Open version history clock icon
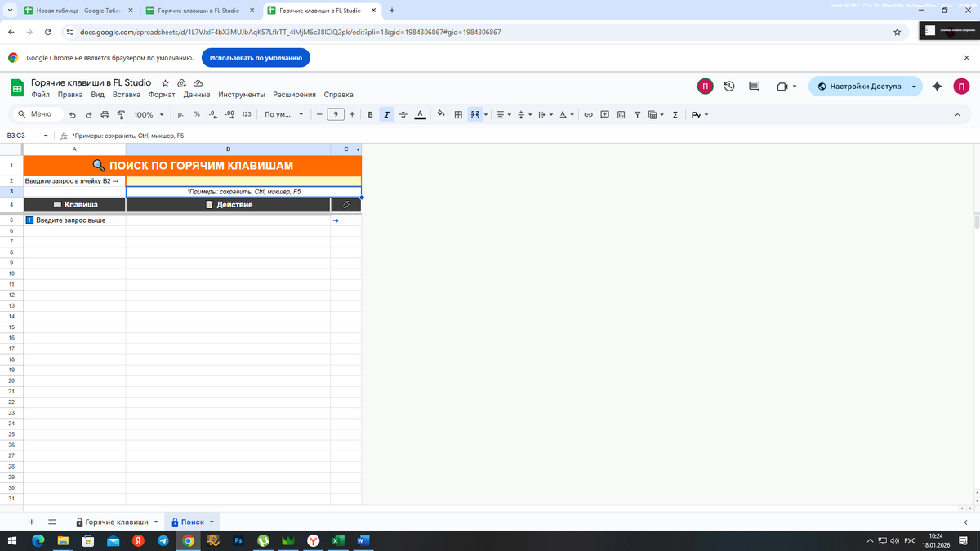 (730, 86)
